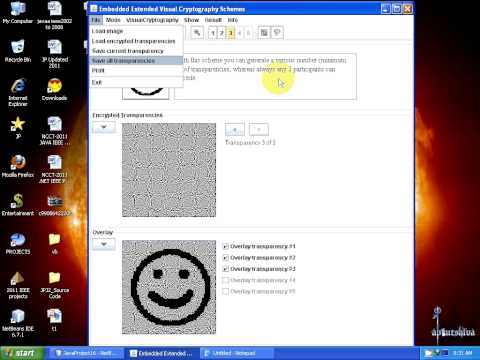480x360 pixels.
Task: Click the Windows start button
Action: (x=22, y=353)
